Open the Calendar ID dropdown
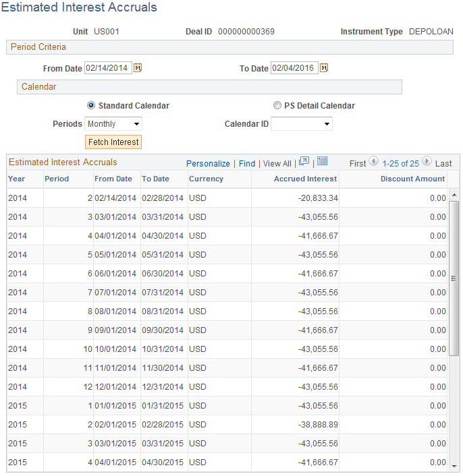Screen dimensions: 463x476 pyautogui.click(x=302, y=124)
